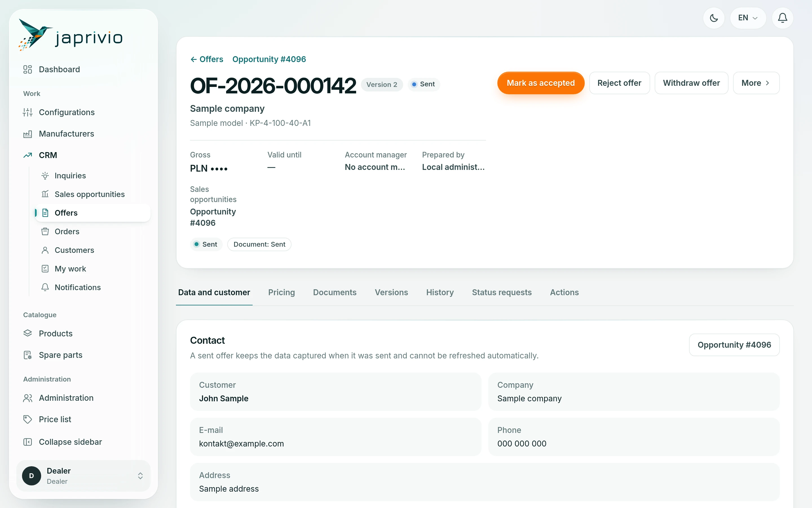The height and width of the screenshot is (508, 812).
Task: Click the John Sample customer name
Action: tap(224, 398)
